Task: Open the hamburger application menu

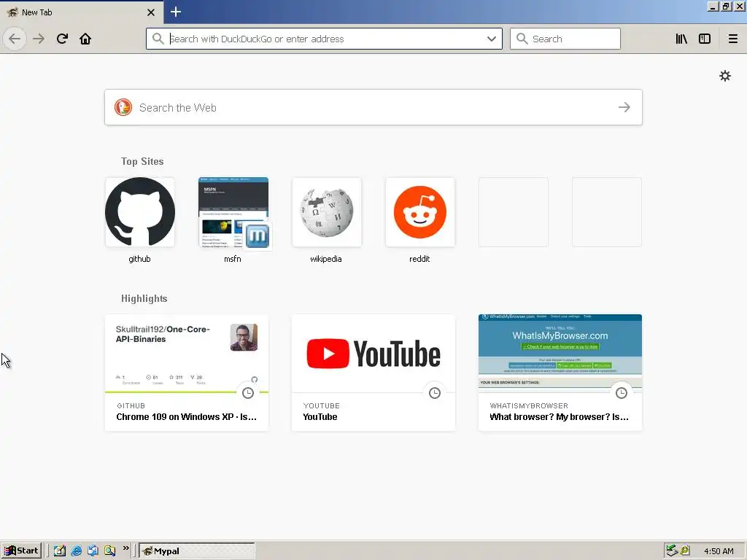Action: (x=732, y=39)
